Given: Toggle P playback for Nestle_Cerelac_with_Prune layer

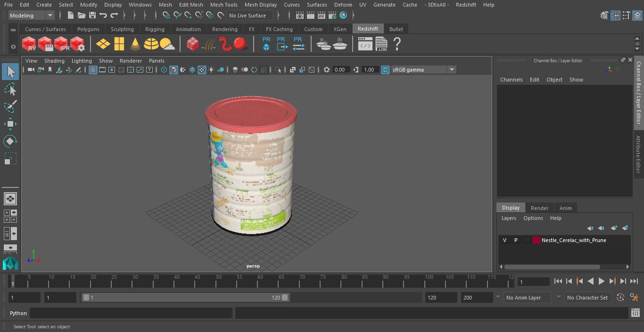Looking at the screenshot, I should [516, 240].
